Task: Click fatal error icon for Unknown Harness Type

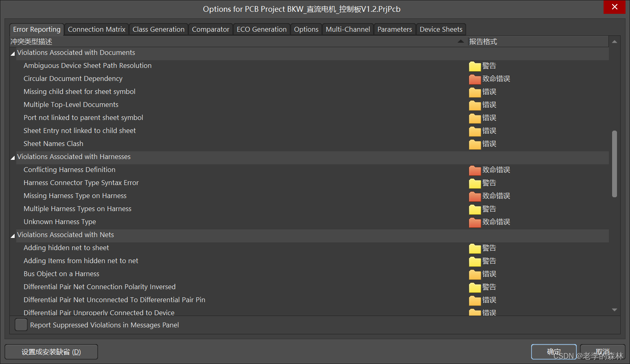Action: 475,222
